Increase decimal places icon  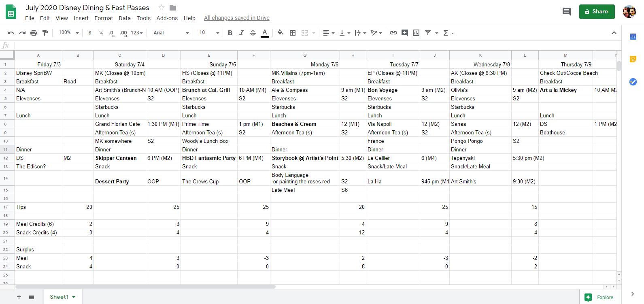(x=123, y=33)
